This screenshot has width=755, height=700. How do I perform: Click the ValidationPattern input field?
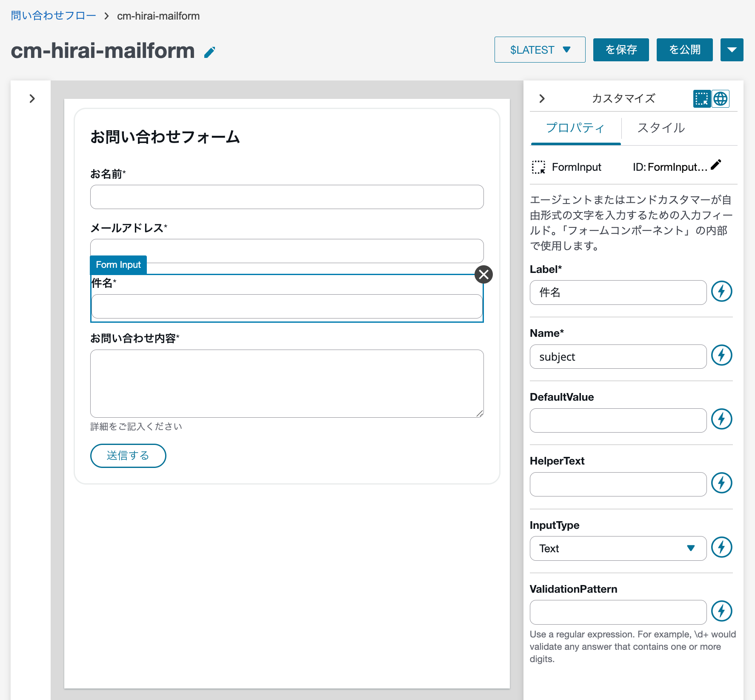pos(618,612)
